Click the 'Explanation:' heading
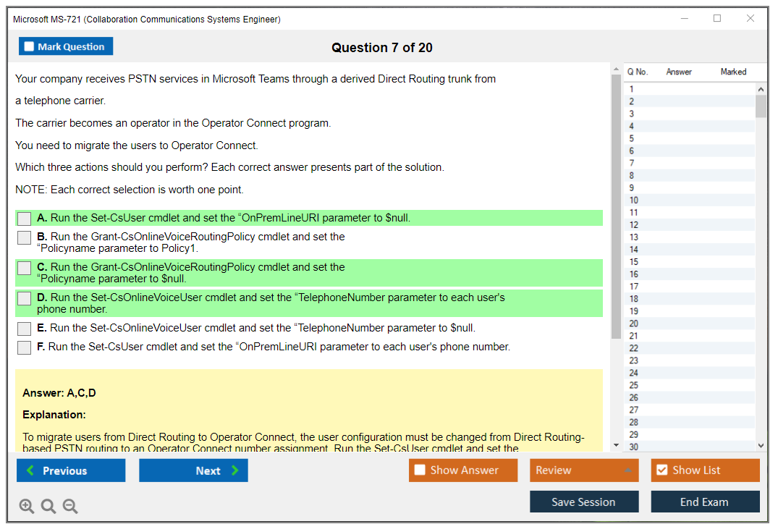Screen dimensions: 778x532 click(54, 415)
